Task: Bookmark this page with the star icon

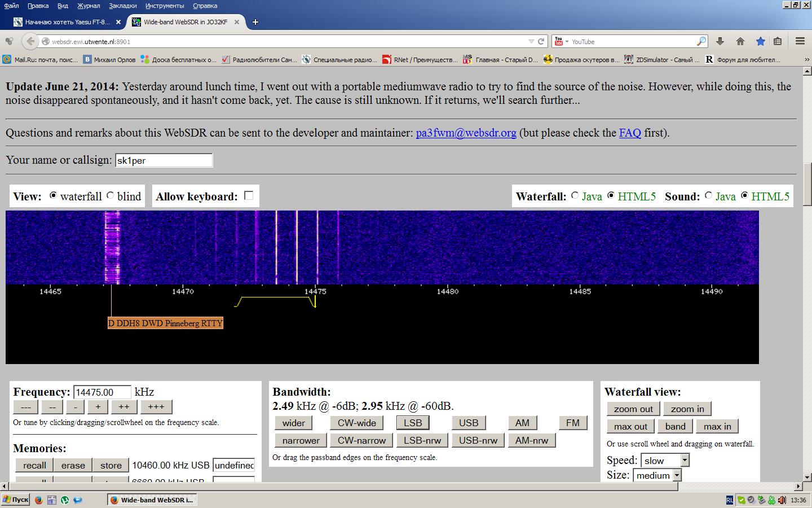Action: (x=761, y=41)
